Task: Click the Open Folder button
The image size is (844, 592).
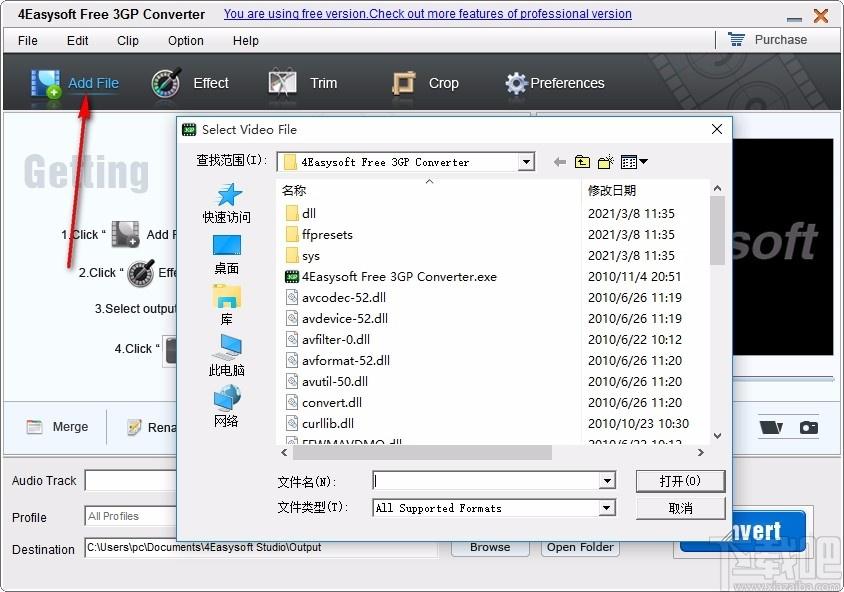Action: [x=580, y=547]
